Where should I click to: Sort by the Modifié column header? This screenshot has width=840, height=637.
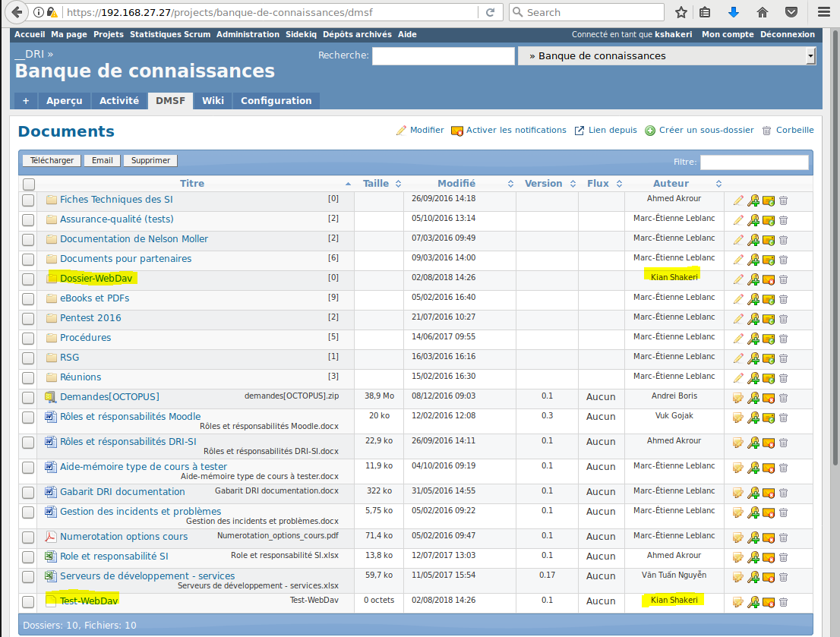456,184
